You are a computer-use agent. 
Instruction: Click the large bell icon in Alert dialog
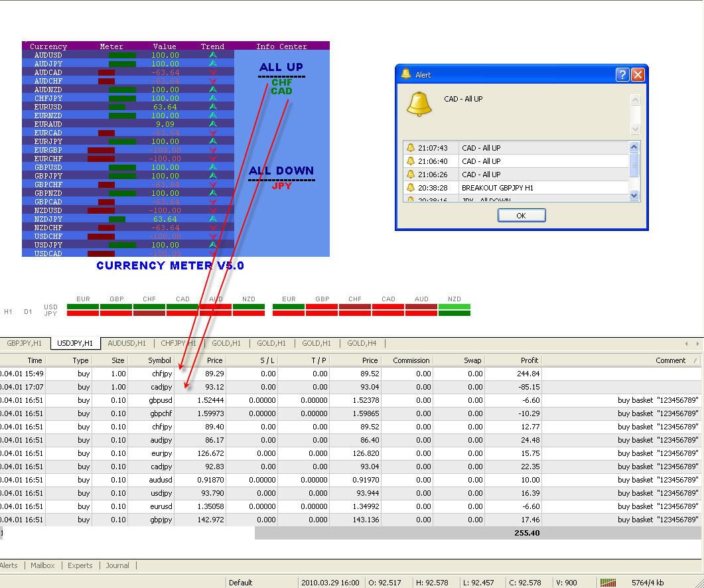419,105
